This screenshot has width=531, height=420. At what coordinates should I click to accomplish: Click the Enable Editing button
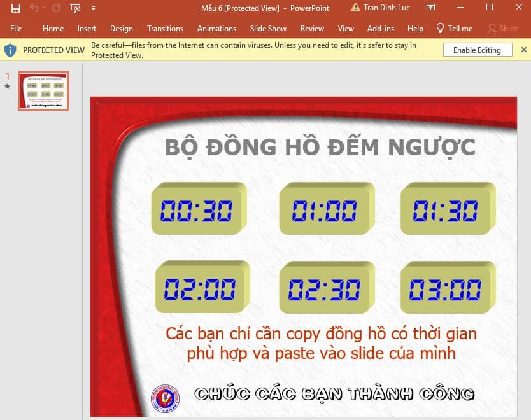[x=477, y=49]
